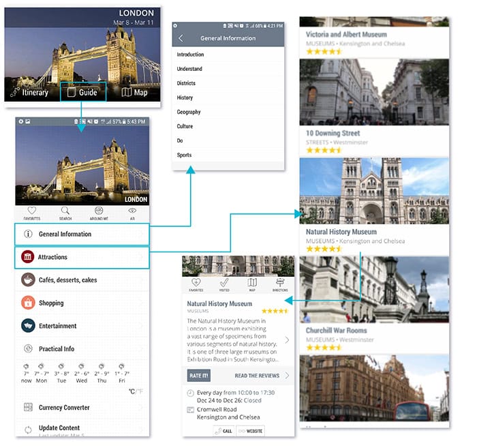Open the Guide tab
The image size is (477, 448).
pos(83,91)
